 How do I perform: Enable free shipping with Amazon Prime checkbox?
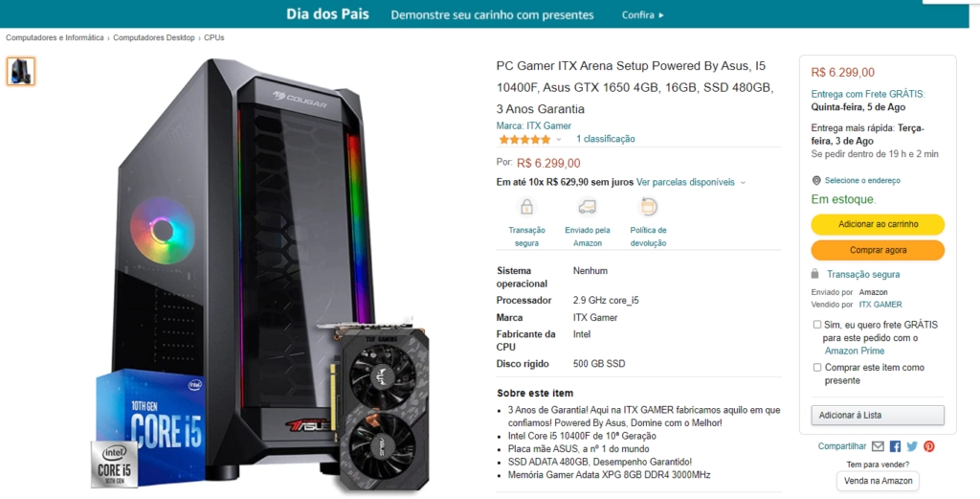[817, 325]
